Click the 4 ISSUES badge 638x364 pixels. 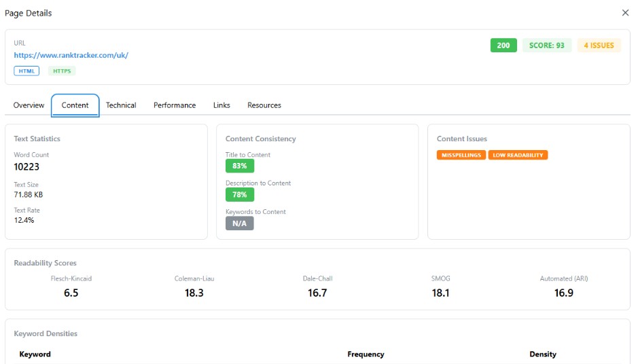(x=599, y=45)
